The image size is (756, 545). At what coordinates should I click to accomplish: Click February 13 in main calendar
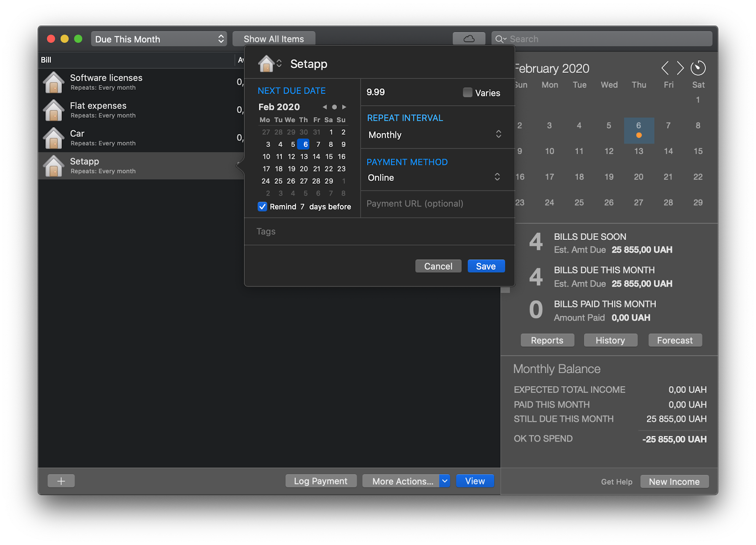638,151
